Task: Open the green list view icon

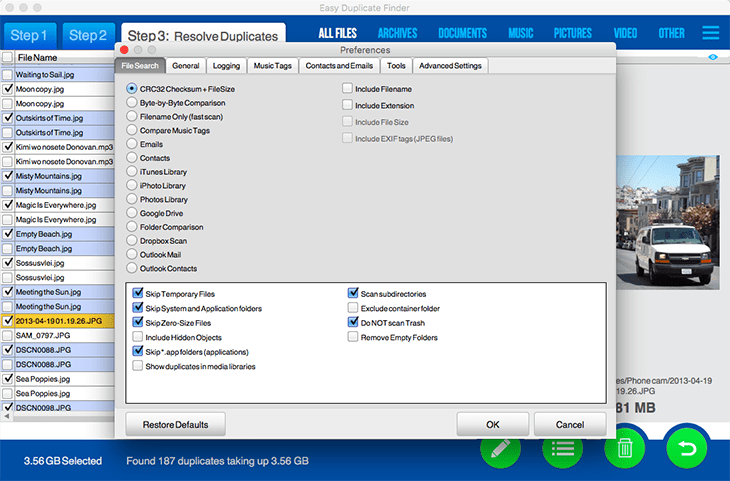Action: [x=562, y=449]
